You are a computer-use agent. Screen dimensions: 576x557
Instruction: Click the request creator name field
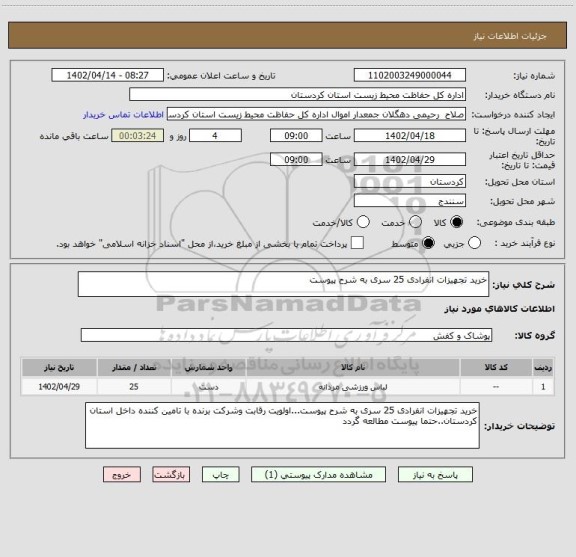316,114
